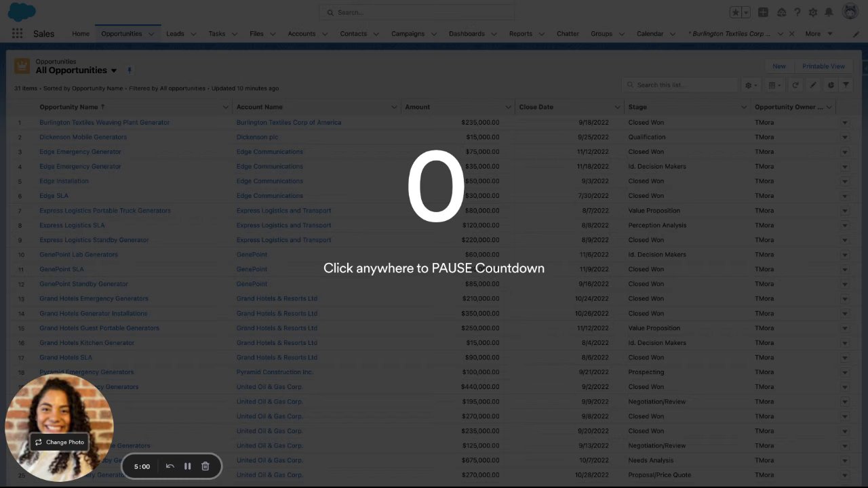Restart the recording using the undo arrow
The height and width of the screenshot is (488, 868).
[x=170, y=466]
